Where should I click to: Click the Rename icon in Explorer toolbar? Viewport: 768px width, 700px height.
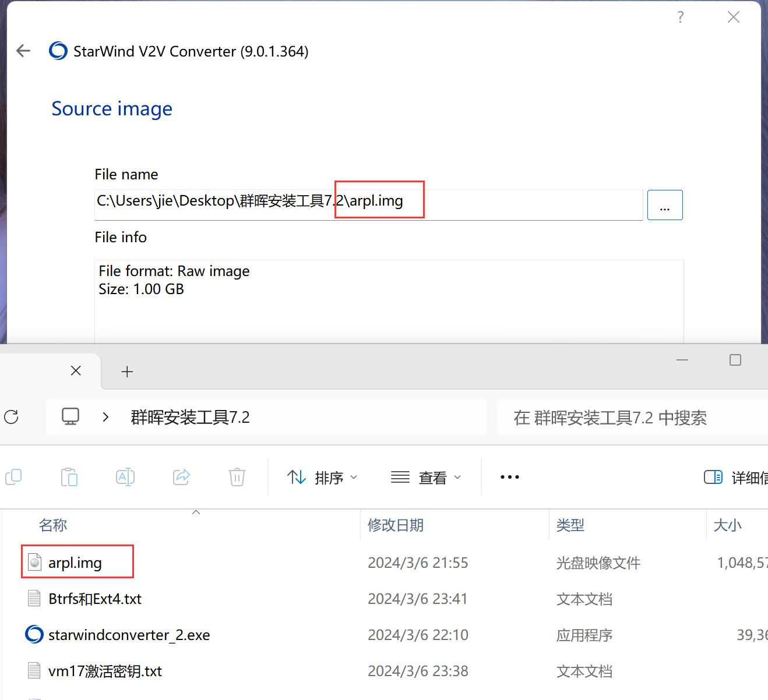[125, 477]
